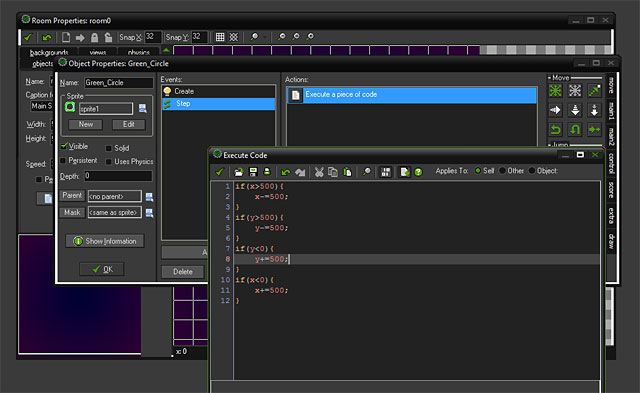Image resolution: width=640 pixels, height=393 pixels.
Task: Toggle the Persistent checkbox in Object Properties
Action: [63, 161]
